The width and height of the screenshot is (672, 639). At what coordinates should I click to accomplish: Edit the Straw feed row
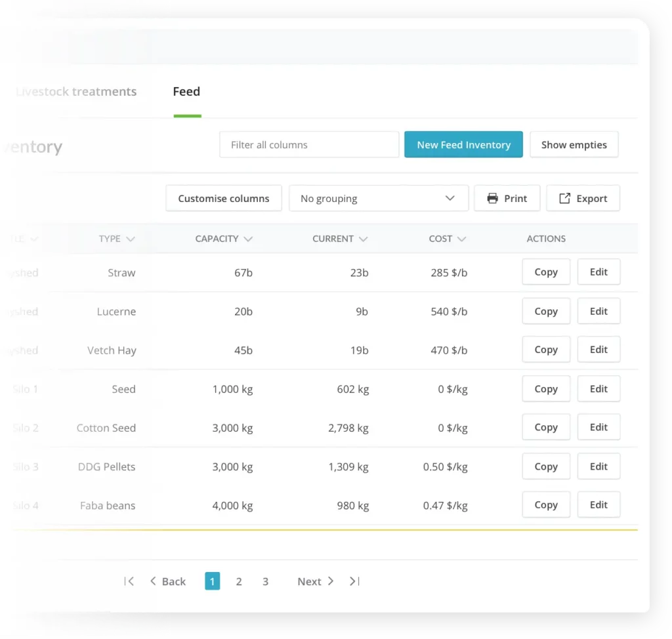tap(598, 272)
